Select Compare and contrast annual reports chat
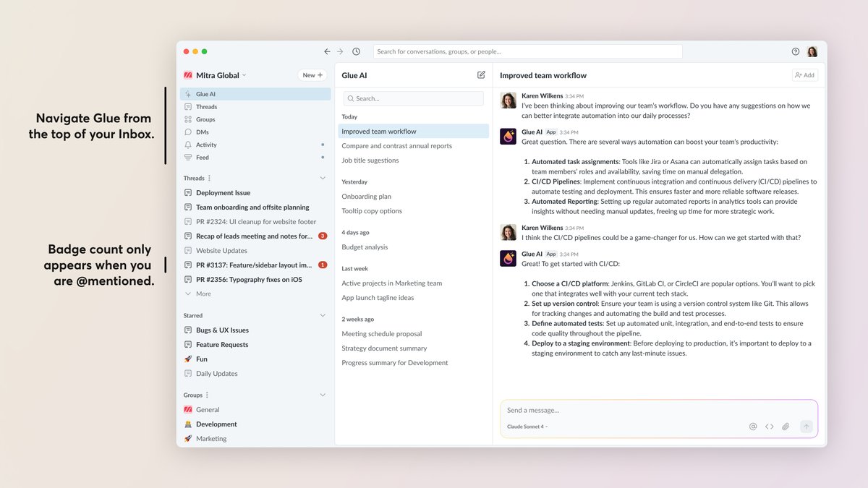This screenshot has height=488, width=868. 414,146
